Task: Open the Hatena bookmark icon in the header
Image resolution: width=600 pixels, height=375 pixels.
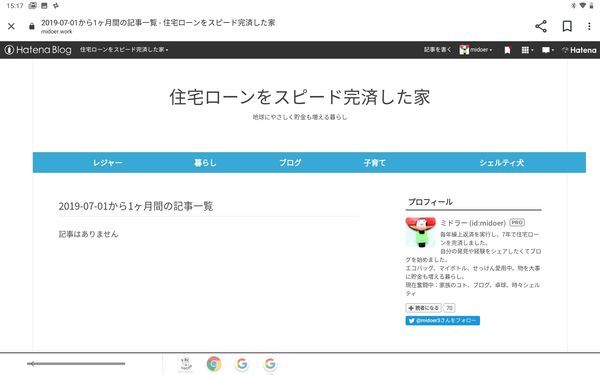Action: (507, 50)
